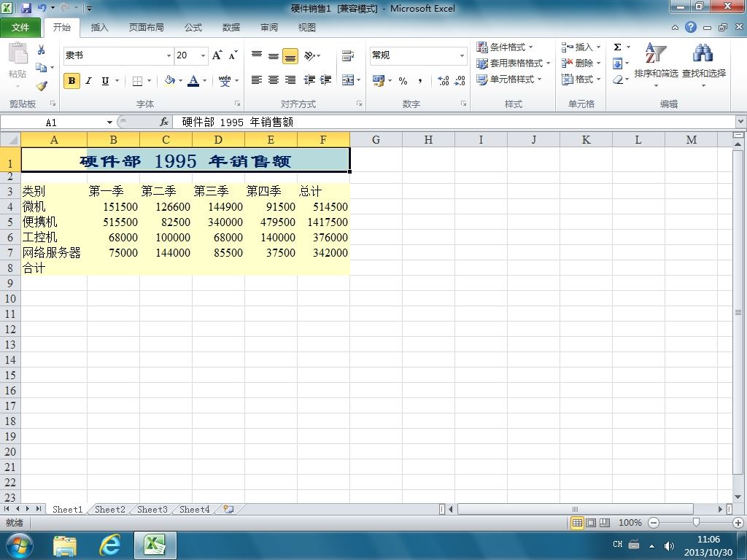747x560 pixels.
Task: Expand the Name Box dropdown
Action: point(109,122)
